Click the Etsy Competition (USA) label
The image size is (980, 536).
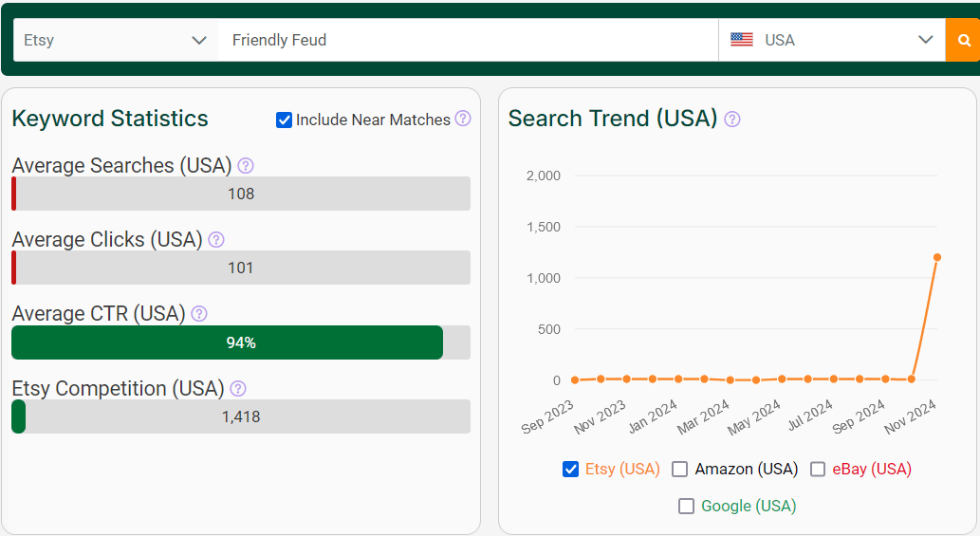119,389
